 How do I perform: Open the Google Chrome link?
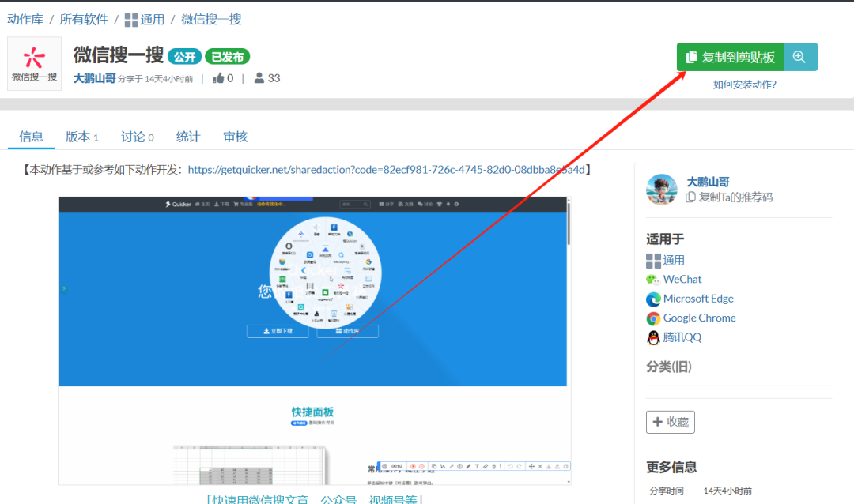[699, 318]
